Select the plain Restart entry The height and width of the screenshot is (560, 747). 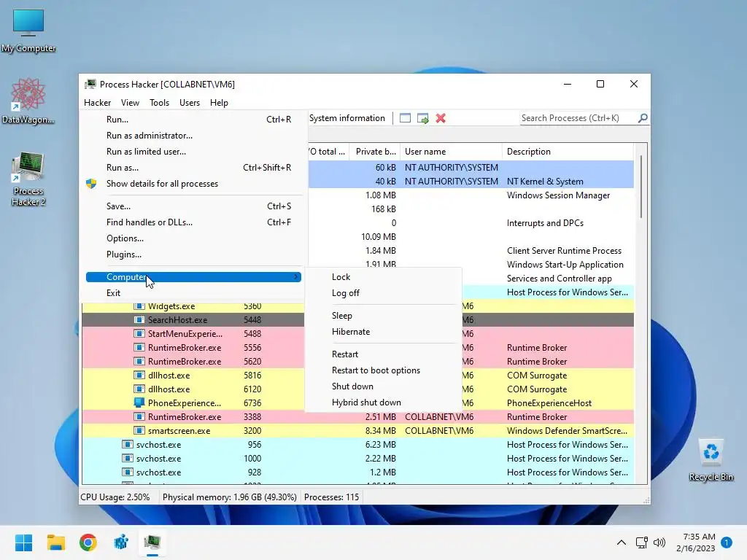tap(384, 354)
